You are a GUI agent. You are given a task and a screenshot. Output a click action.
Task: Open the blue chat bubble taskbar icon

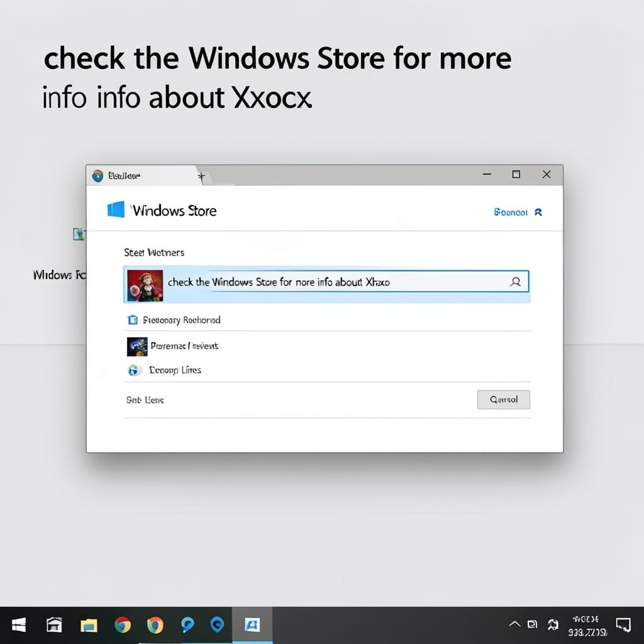[x=187, y=625]
